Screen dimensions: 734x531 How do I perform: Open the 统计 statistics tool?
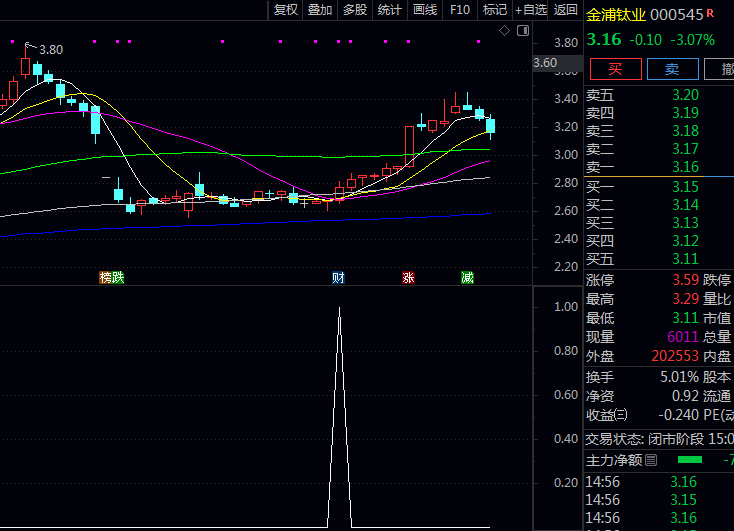point(390,10)
